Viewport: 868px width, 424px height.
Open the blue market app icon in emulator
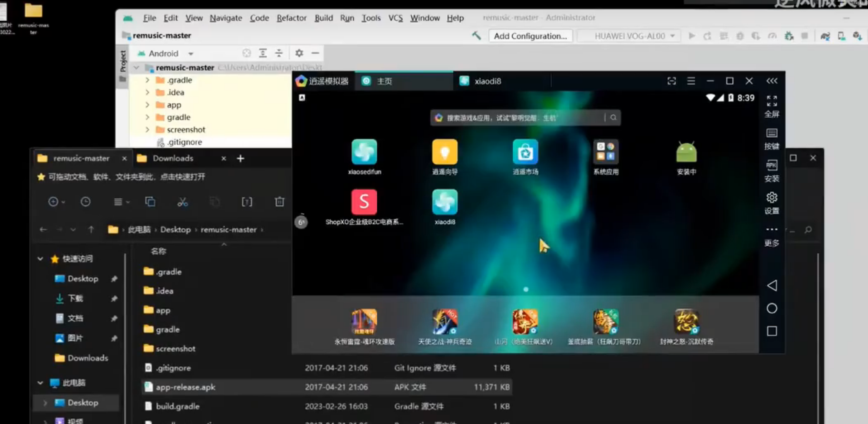click(525, 152)
